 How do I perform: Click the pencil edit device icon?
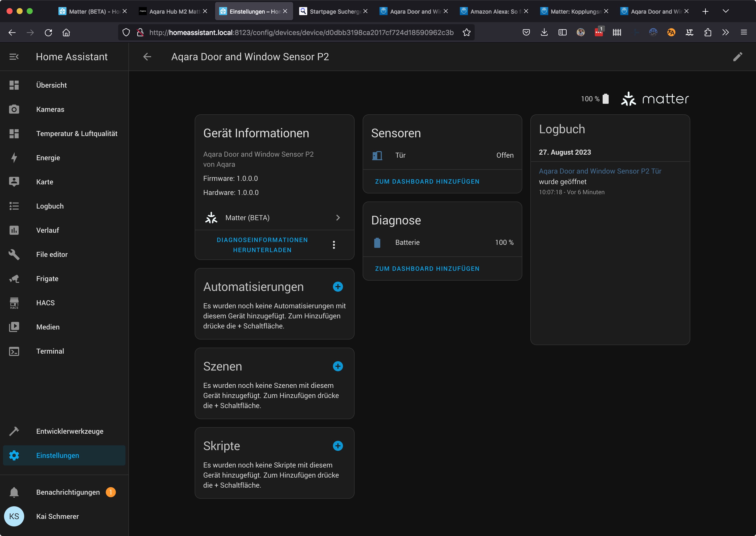coord(738,57)
